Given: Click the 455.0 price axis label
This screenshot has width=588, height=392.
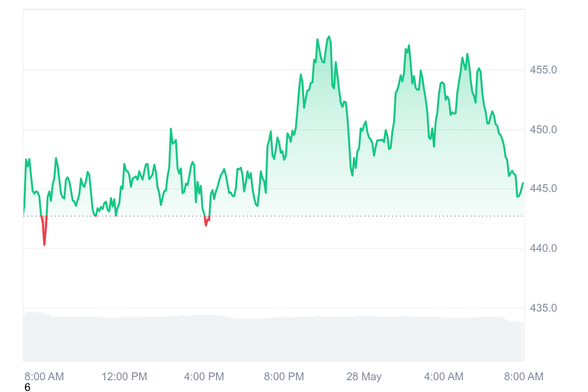Looking at the screenshot, I should [543, 70].
